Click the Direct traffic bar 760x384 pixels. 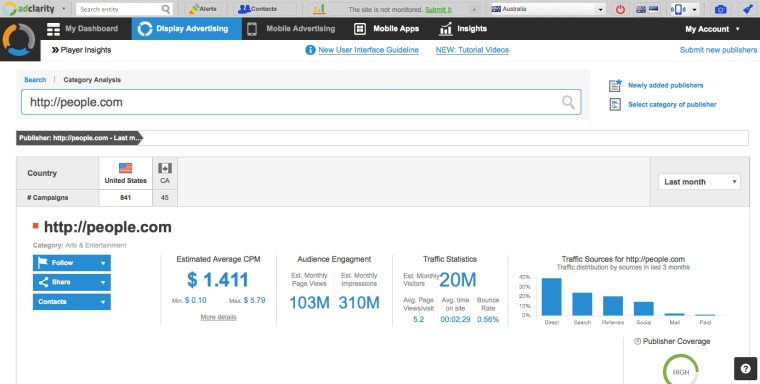(x=552, y=297)
